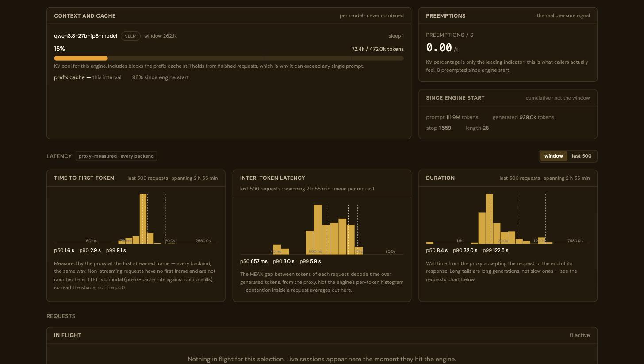Click the 98% since engine start text
The image size is (644, 364).
click(160, 77)
